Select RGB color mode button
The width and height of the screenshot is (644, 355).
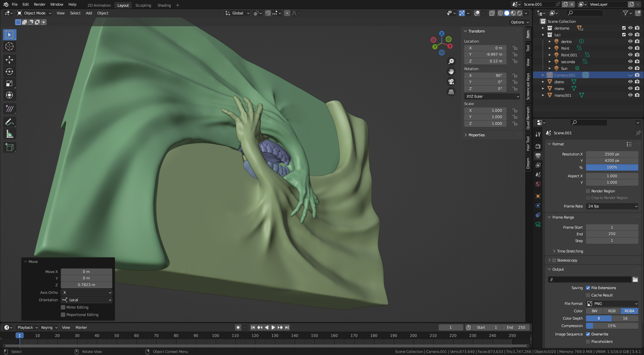(612, 311)
